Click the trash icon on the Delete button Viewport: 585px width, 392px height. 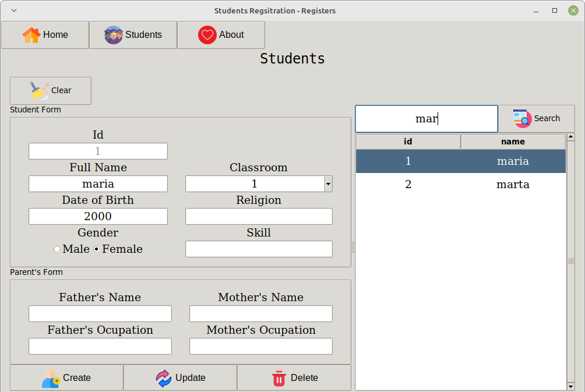click(279, 377)
